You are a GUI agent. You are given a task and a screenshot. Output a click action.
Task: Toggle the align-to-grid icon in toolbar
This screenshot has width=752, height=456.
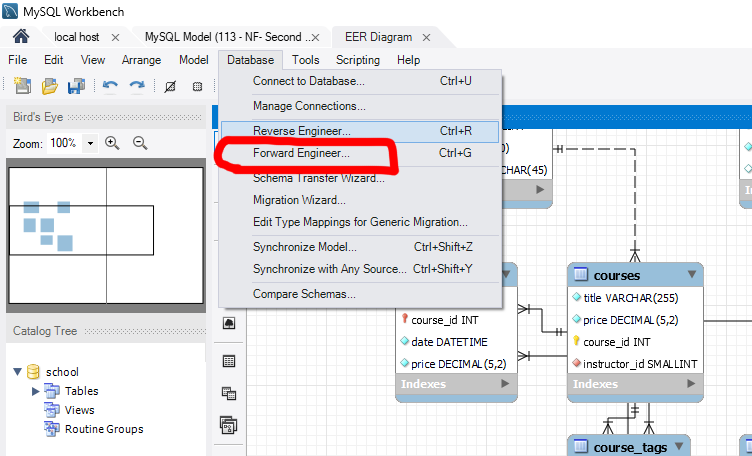(x=197, y=86)
